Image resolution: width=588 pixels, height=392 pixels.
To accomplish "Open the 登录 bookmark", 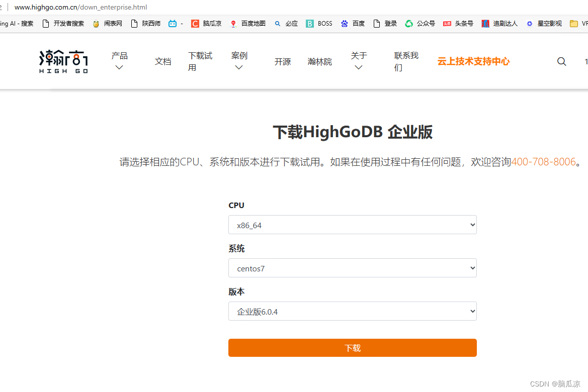I will (x=385, y=24).
